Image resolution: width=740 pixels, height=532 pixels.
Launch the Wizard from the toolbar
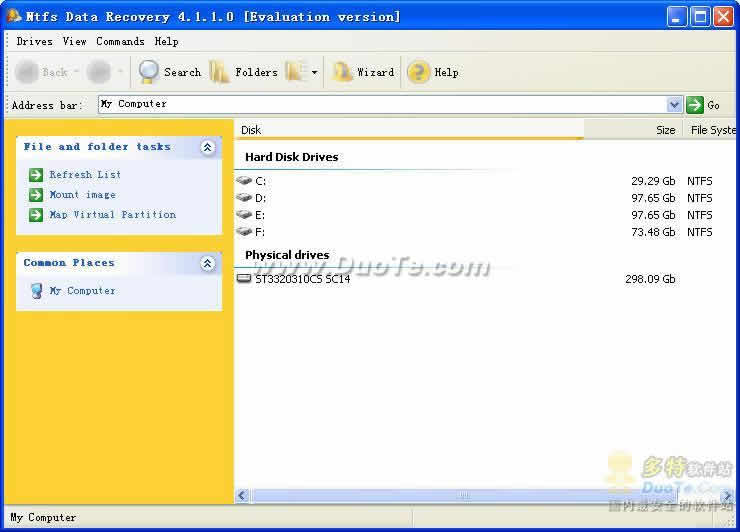click(x=363, y=72)
